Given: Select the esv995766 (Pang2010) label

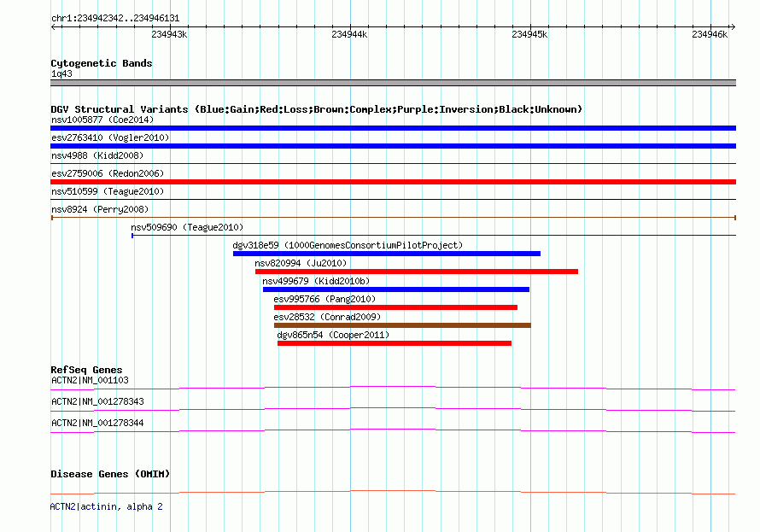Looking at the screenshot, I should (x=324, y=299).
